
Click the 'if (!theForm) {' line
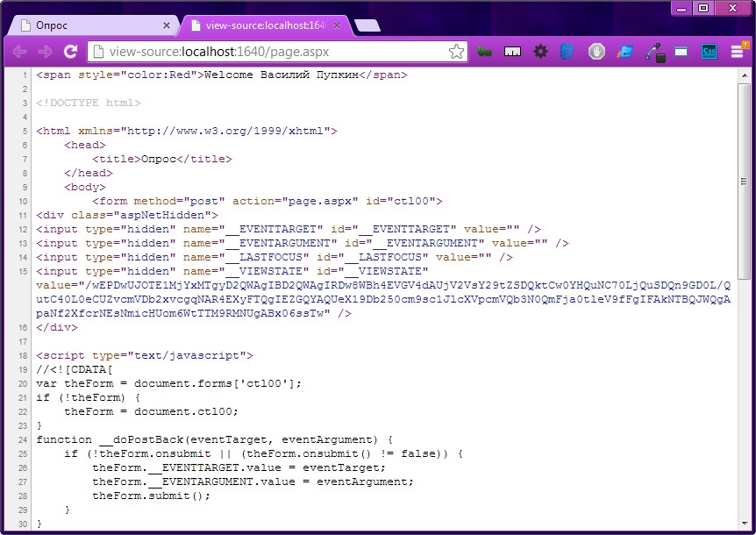pos(89,397)
